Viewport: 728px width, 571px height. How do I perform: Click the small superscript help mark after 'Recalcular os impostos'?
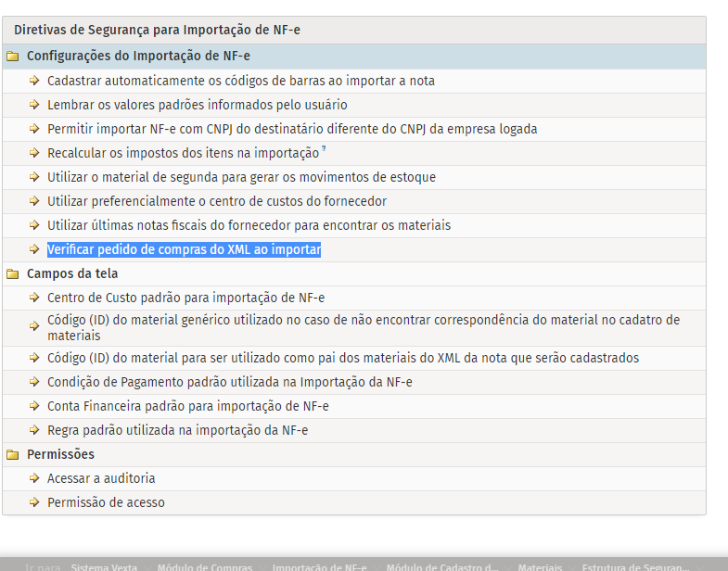(324, 149)
